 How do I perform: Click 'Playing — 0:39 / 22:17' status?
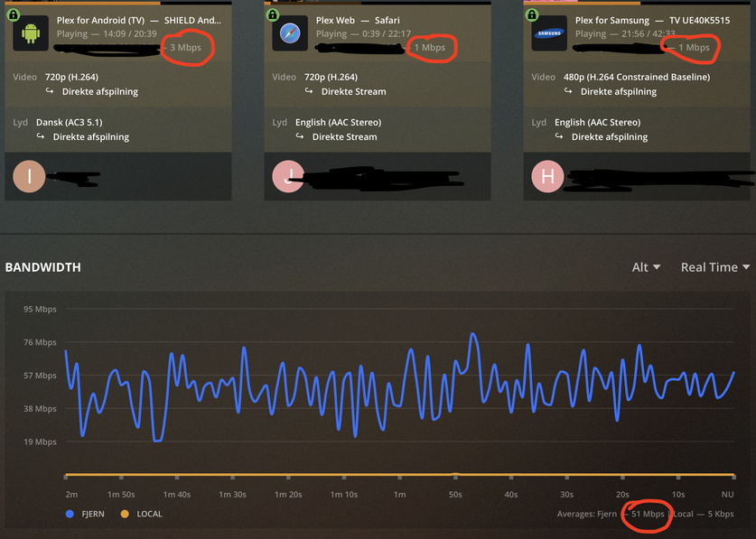pos(363,33)
